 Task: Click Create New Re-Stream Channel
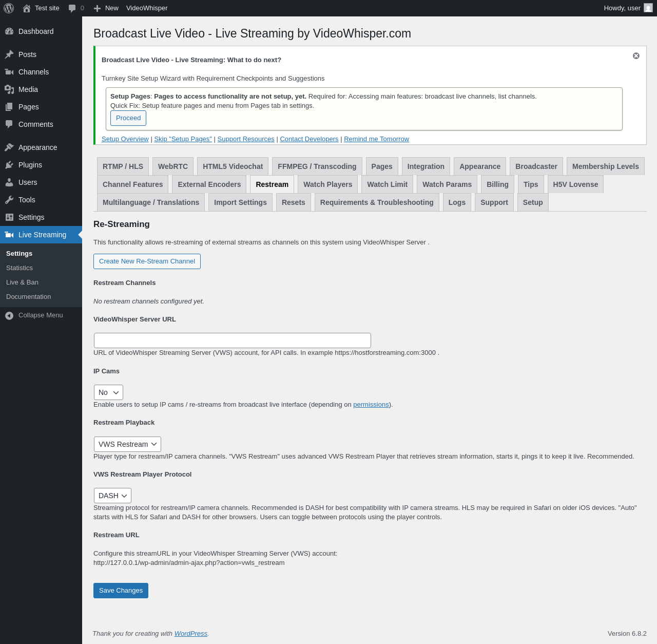pos(147,261)
